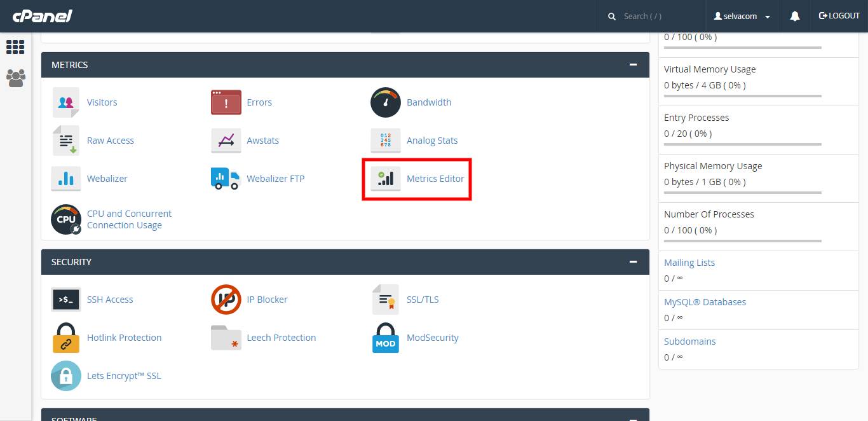Collapse the Metrics section
Screen dimensions: 868x421
(x=633, y=65)
